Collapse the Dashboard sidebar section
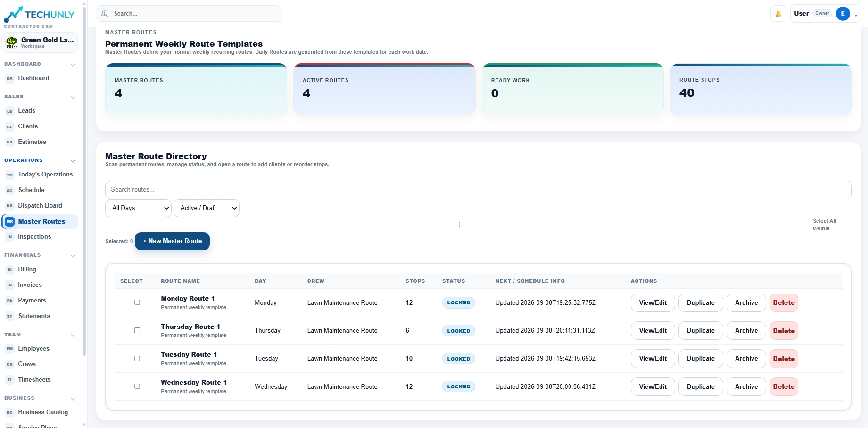Image resolution: width=868 pixels, height=428 pixels. pyautogui.click(x=73, y=65)
